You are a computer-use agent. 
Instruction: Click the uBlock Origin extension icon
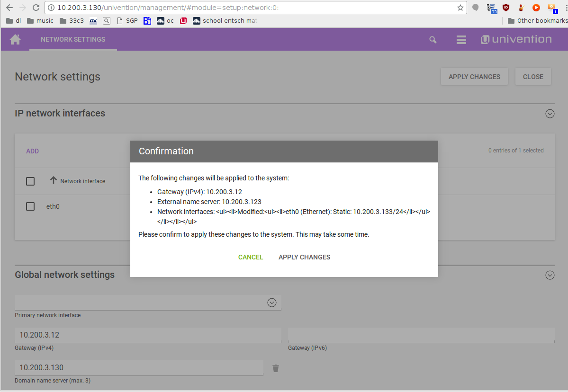pyautogui.click(x=506, y=8)
